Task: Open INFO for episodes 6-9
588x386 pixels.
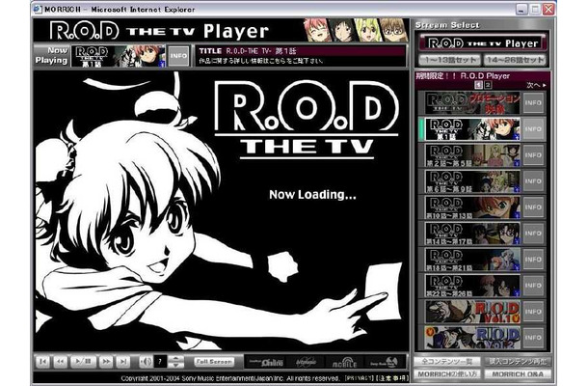Action: pyautogui.click(x=533, y=181)
